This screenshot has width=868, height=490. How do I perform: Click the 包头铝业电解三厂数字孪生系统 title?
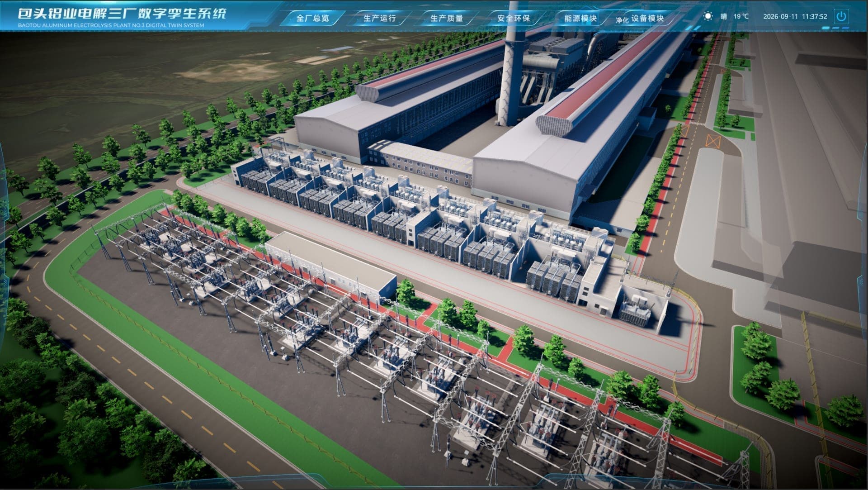[122, 13]
